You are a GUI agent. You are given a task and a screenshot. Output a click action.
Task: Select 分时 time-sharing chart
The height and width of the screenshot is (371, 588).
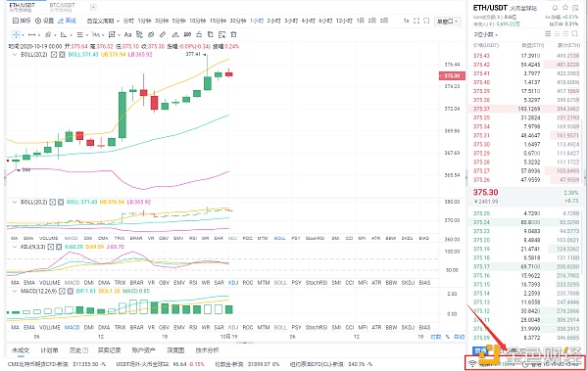point(128,21)
